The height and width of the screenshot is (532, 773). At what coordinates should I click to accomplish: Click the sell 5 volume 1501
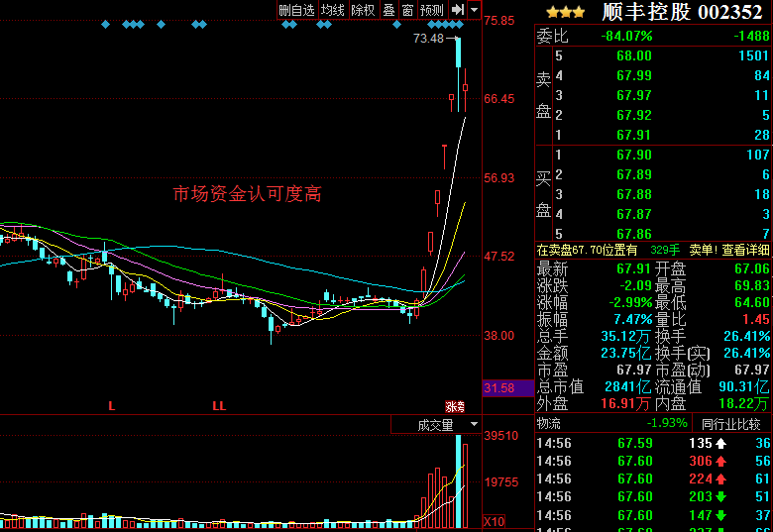pyautogui.click(x=754, y=55)
